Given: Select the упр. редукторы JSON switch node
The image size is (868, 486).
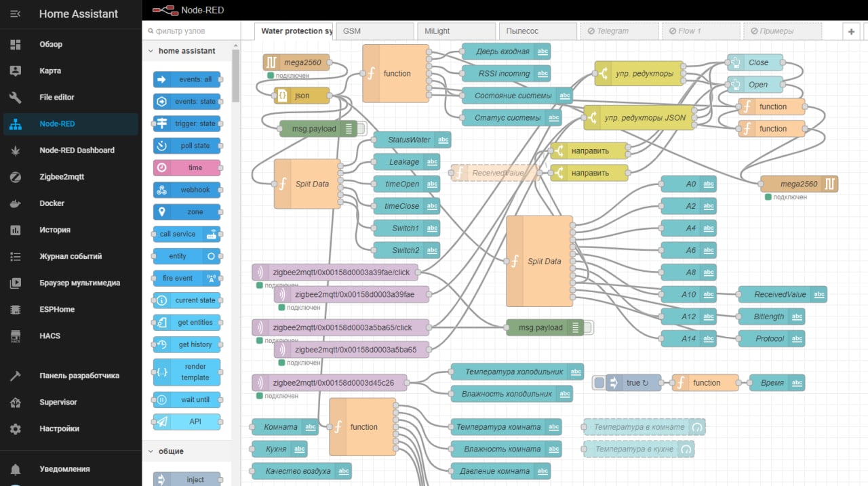Looking at the screenshot, I should click(639, 117).
